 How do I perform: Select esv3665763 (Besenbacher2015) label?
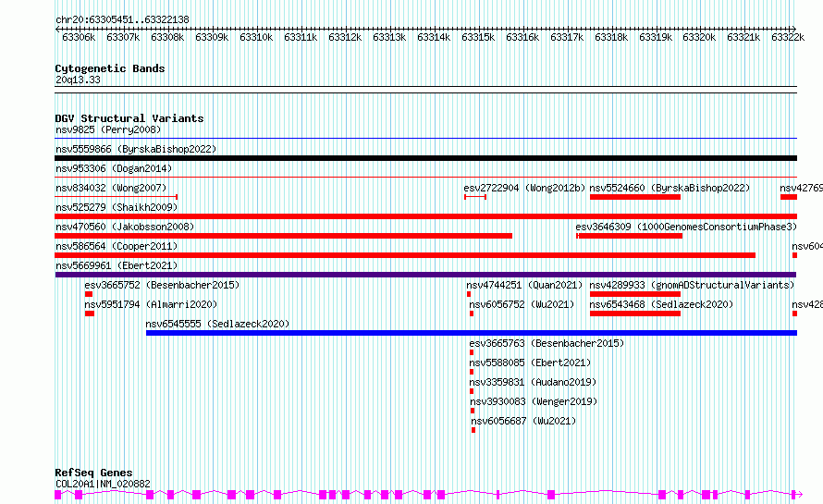[547, 343]
